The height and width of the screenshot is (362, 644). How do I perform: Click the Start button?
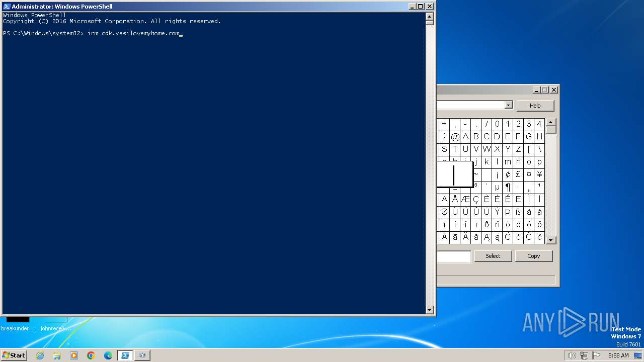pyautogui.click(x=14, y=355)
